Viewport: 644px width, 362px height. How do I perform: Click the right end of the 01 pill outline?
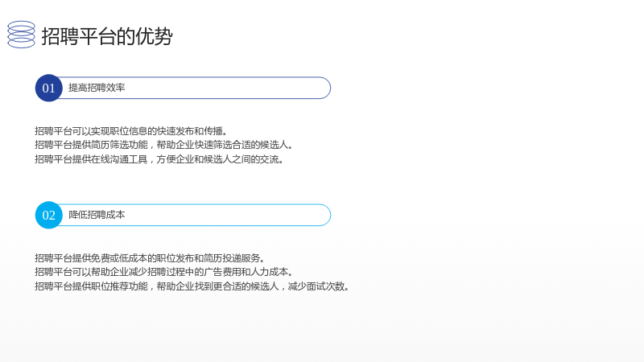pos(326,88)
